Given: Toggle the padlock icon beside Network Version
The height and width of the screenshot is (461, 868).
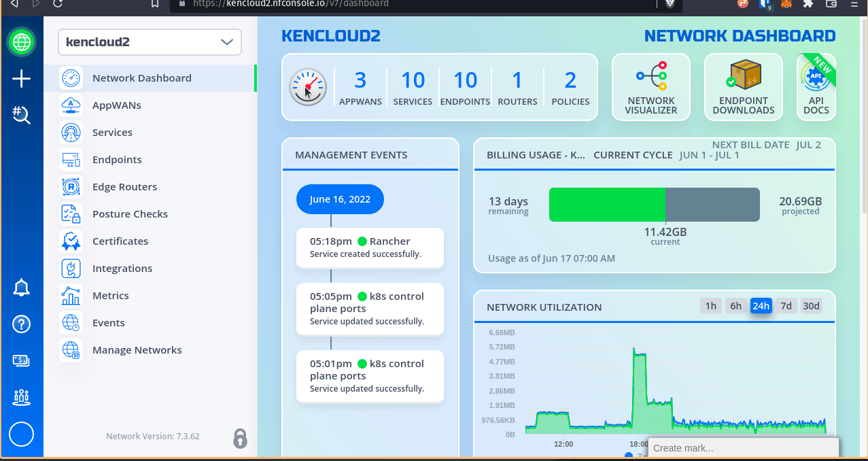Looking at the screenshot, I should (x=240, y=438).
